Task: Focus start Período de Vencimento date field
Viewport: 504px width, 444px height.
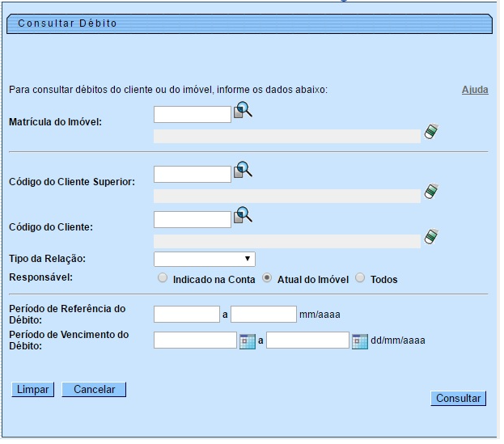Action: [197, 342]
